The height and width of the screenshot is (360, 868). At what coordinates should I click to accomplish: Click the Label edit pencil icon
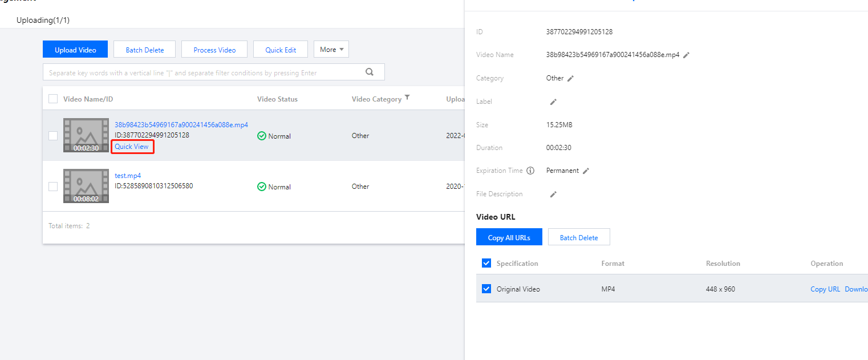click(553, 102)
